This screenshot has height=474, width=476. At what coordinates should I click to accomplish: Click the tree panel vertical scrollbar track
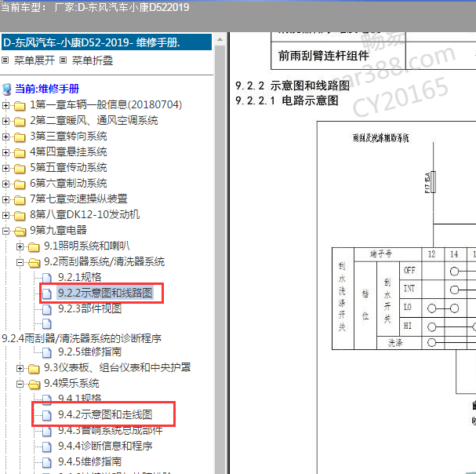(220, 260)
